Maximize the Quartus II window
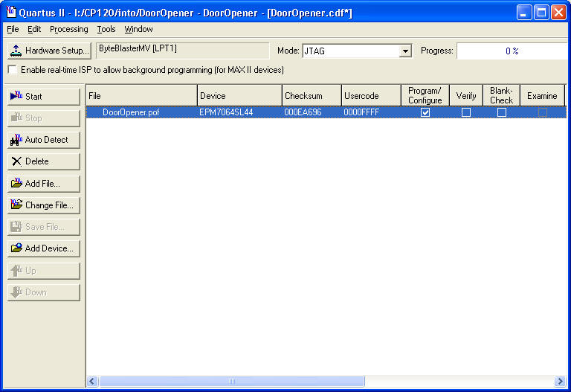Screen dimensions: 571x392 541,13
